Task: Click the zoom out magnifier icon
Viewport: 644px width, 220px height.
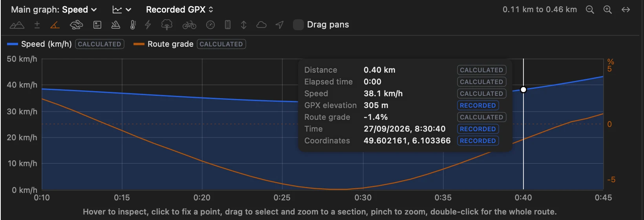Action: click(x=590, y=10)
